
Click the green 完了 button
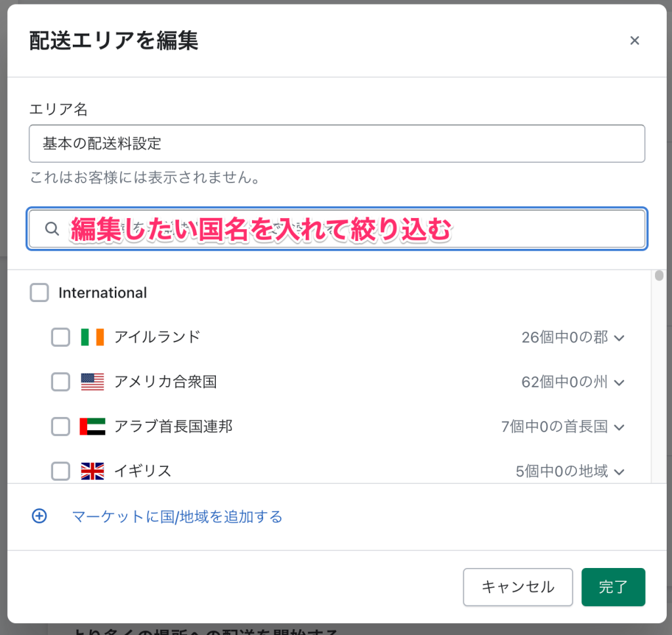pos(613,587)
